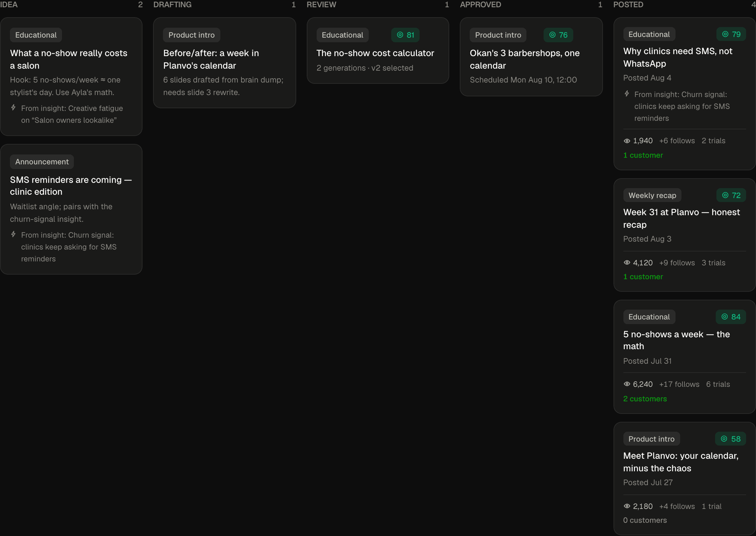Select the REVIEW column header
The image size is (756, 536).
(322, 5)
